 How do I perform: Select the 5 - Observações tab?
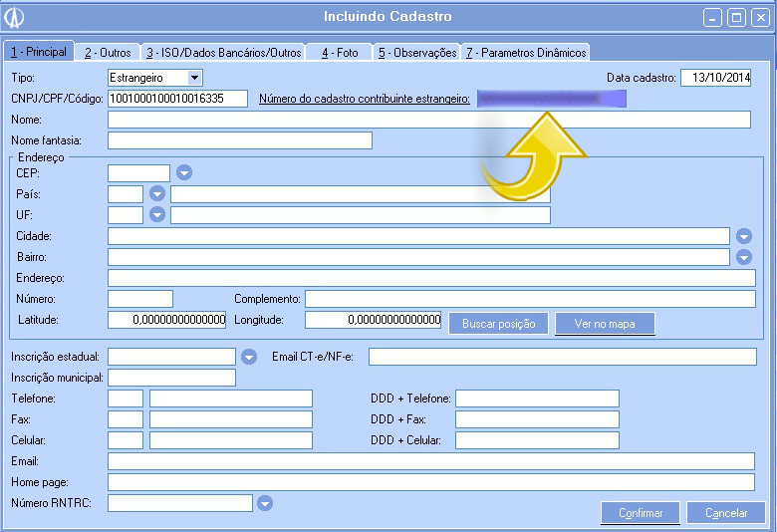[416, 52]
